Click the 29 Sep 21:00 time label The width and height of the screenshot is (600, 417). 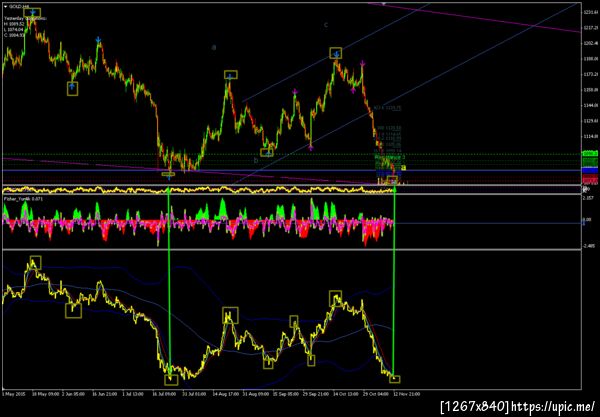point(315,394)
